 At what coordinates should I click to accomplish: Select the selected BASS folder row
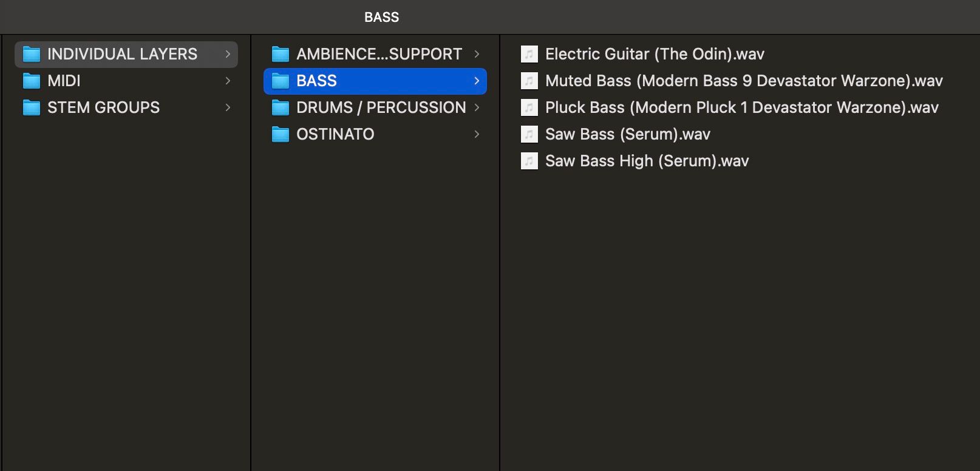click(375, 81)
